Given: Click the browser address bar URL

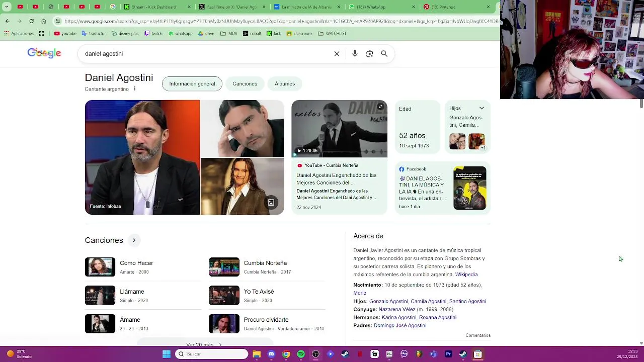Looking at the screenshot, I should click(282, 21).
